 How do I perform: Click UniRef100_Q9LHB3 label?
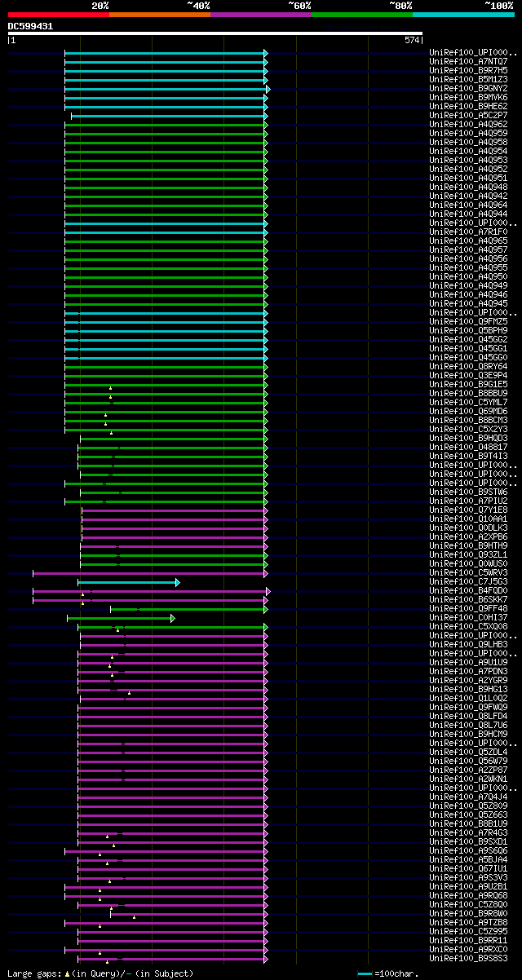coord(468,644)
